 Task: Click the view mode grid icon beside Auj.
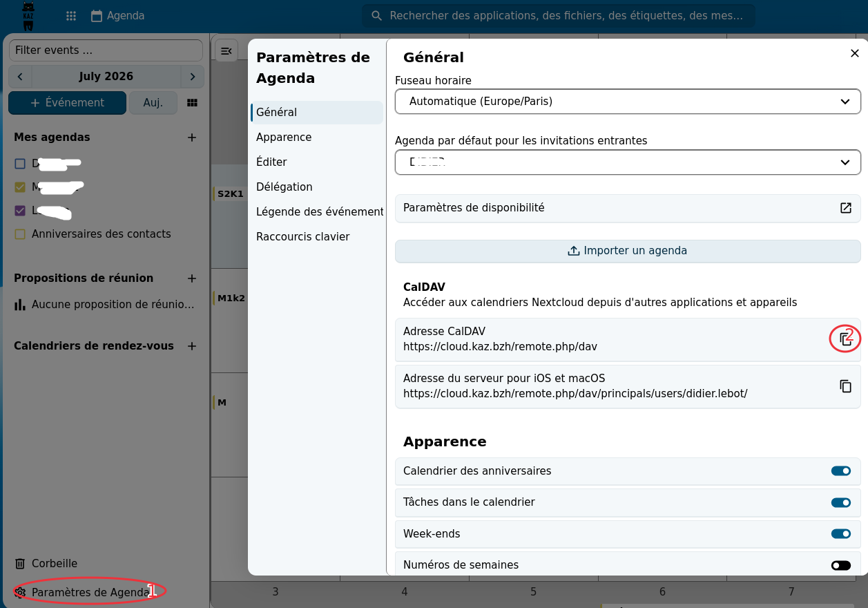[192, 103]
